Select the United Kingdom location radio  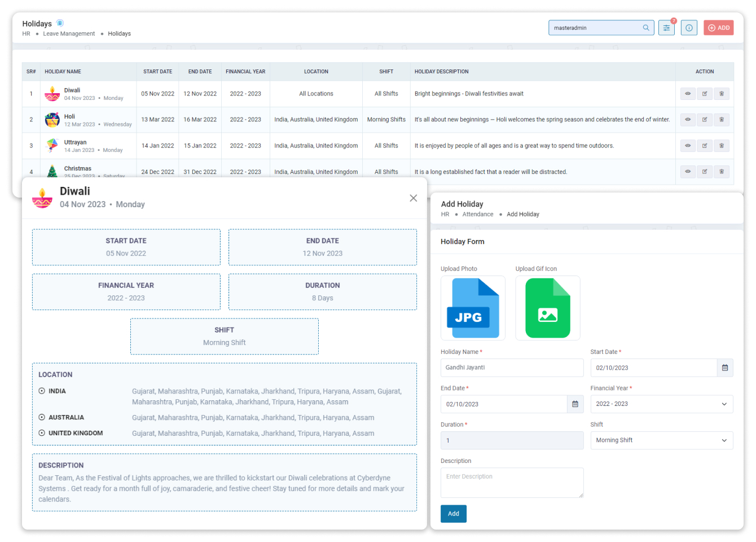tap(42, 433)
